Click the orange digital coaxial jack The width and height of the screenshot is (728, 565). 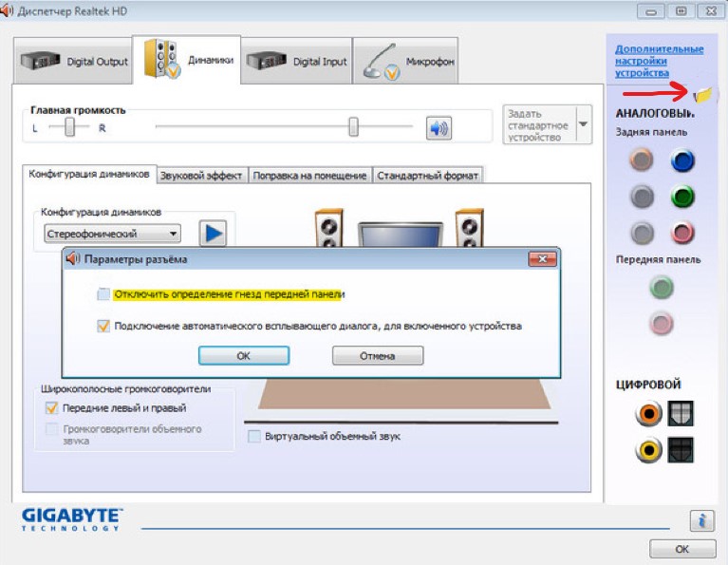click(648, 413)
